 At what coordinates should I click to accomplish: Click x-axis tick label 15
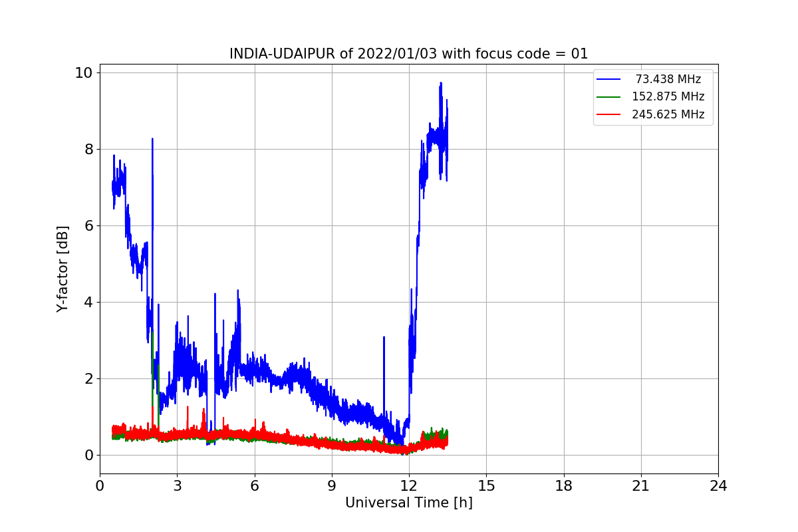[486, 486]
